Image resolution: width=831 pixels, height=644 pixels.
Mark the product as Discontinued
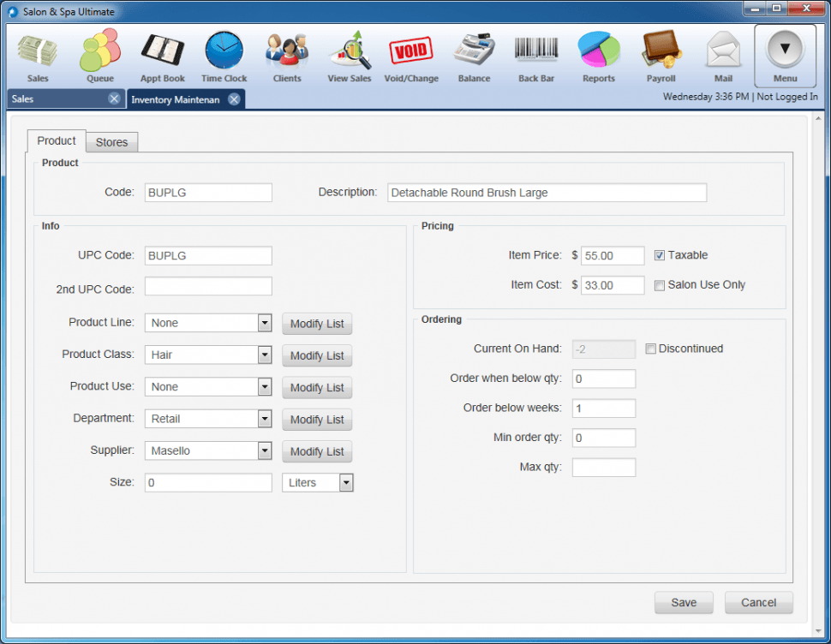point(651,349)
